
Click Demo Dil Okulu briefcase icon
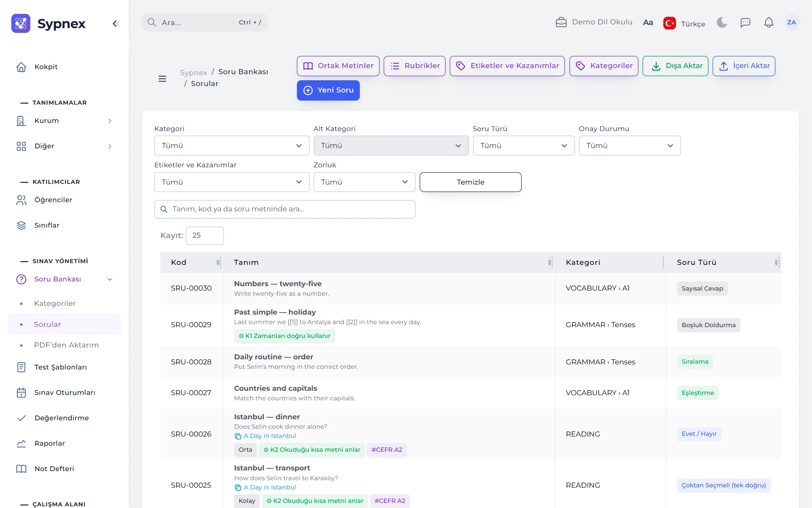[561, 22]
